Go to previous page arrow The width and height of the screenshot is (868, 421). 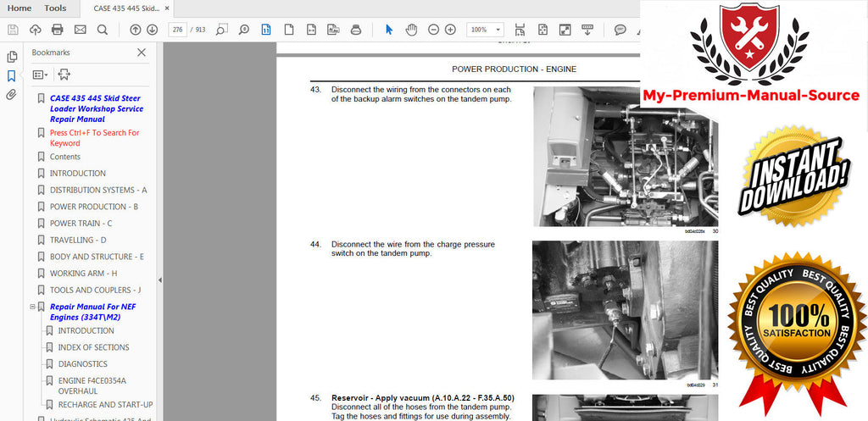pyautogui.click(x=135, y=30)
